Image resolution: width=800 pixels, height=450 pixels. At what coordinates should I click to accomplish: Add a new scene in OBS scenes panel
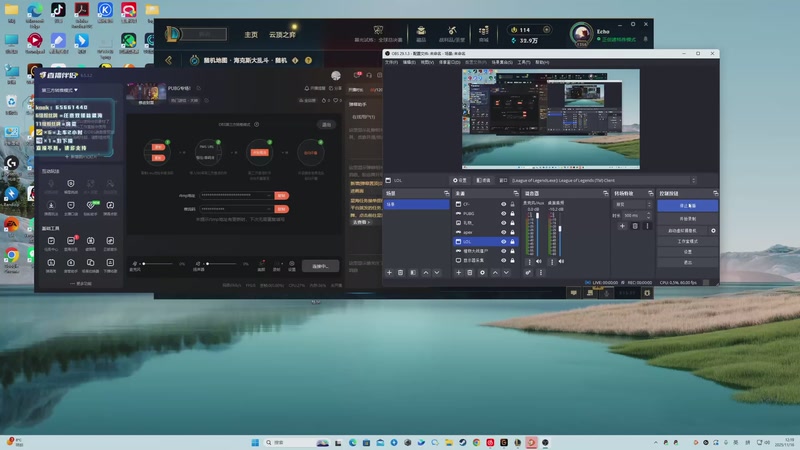tap(389, 272)
